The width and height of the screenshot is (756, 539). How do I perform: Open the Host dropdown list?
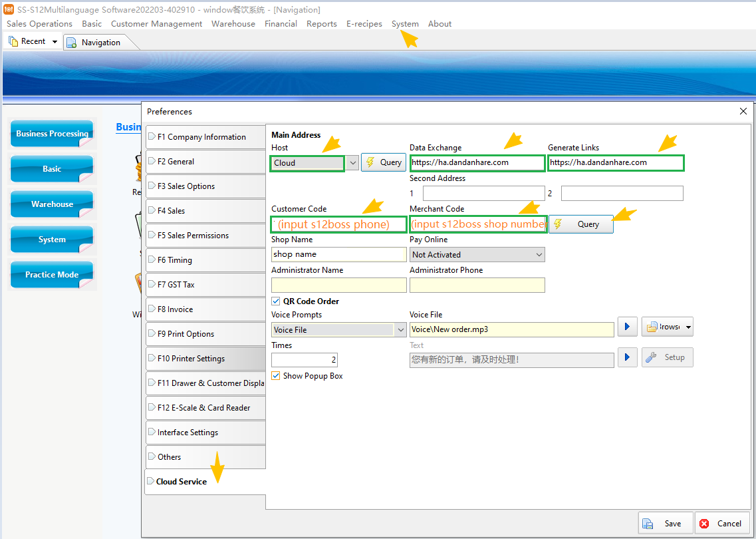coord(352,163)
